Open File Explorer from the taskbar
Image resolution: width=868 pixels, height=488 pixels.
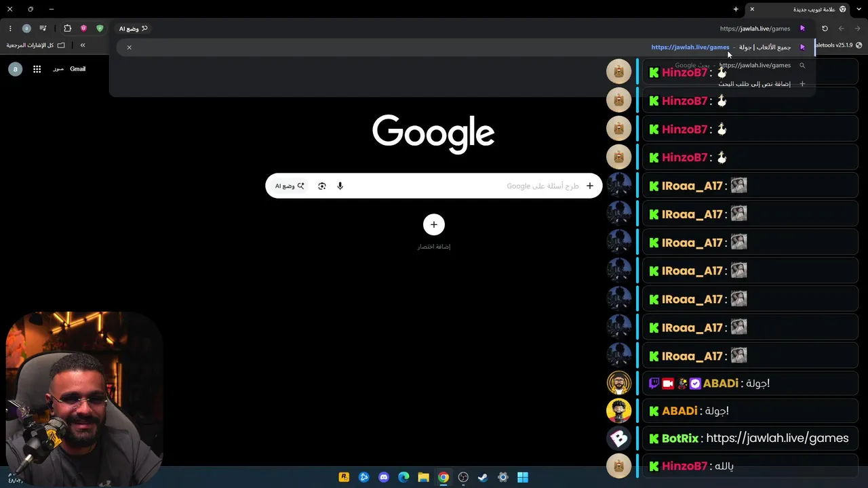(x=423, y=477)
